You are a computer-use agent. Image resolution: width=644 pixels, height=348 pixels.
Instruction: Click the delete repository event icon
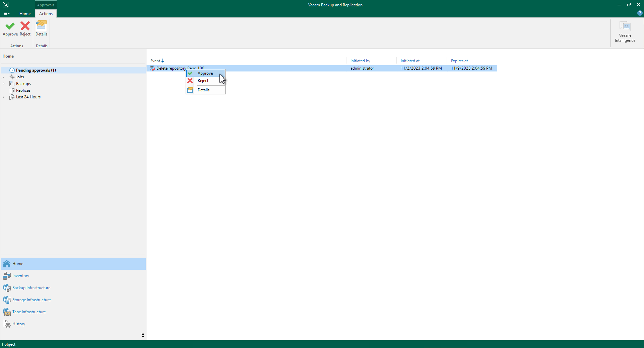coord(152,68)
